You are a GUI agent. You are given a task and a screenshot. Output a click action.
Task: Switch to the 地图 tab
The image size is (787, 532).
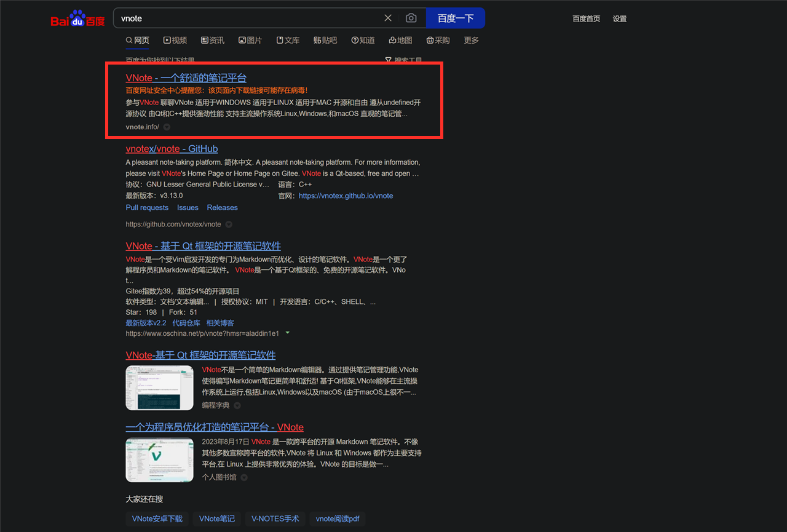(x=400, y=41)
